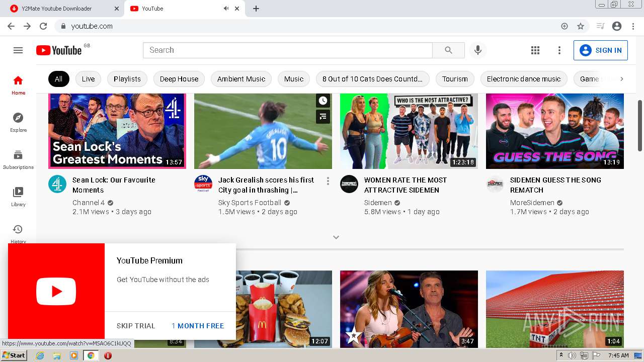The width and height of the screenshot is (644, 362).
Task: Open a new browser tab
Action: pyautogui.click(x=256, y=9)
